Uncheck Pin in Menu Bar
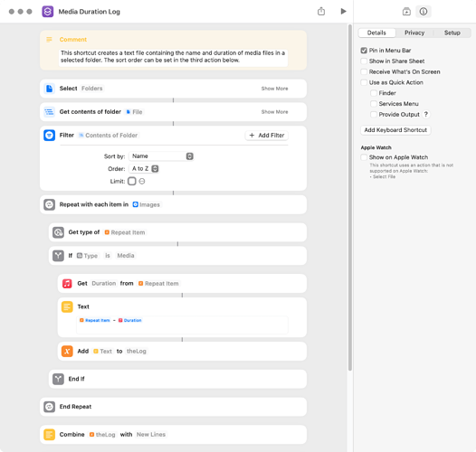The width and height of the screenshot is (476, 452). (x=364, y=51)
